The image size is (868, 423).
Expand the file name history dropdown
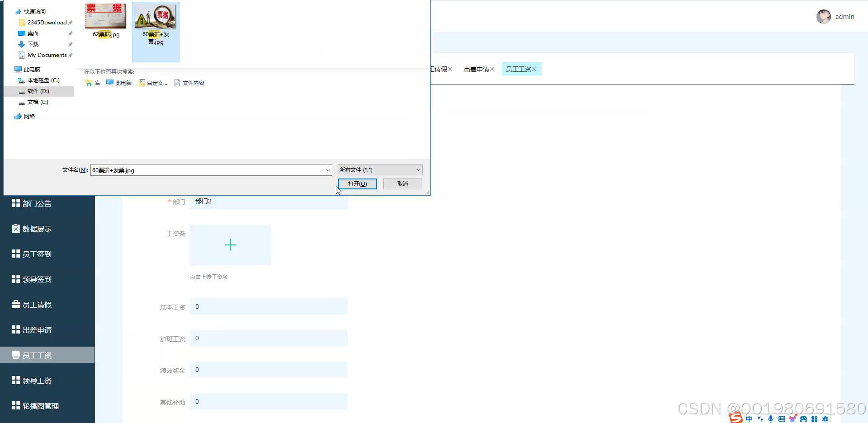click(328, 170)
